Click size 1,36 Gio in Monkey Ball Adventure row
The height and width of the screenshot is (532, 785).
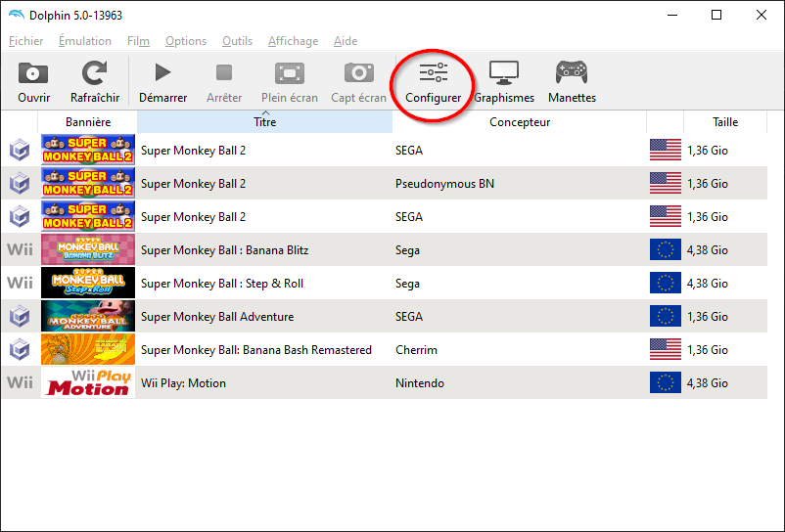pos(707,317)
